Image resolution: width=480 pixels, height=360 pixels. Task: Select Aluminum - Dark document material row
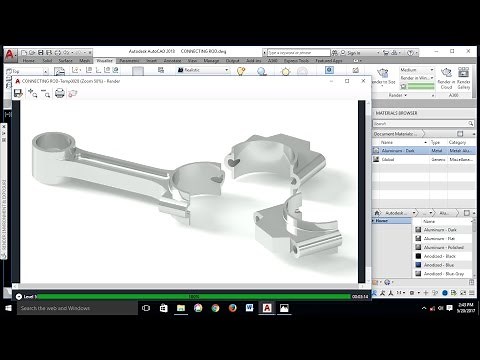click(424, 151)
